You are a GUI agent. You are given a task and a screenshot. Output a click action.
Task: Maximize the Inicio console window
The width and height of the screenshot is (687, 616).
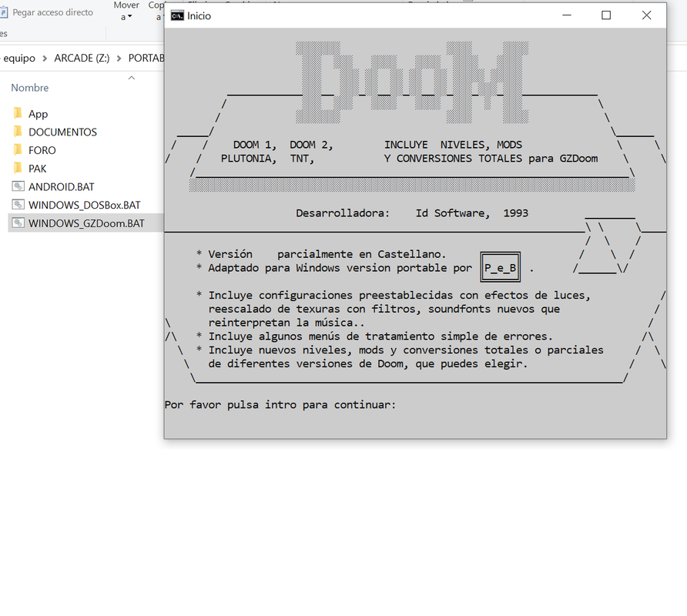tap(606, 15)
